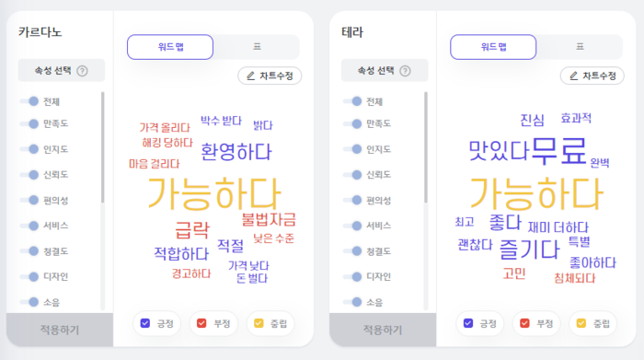The height and width of the screenshot is (360, 644).
Task: Click the help icon beside 속성 선택 in 테라 panel
Action: [405, 71]
